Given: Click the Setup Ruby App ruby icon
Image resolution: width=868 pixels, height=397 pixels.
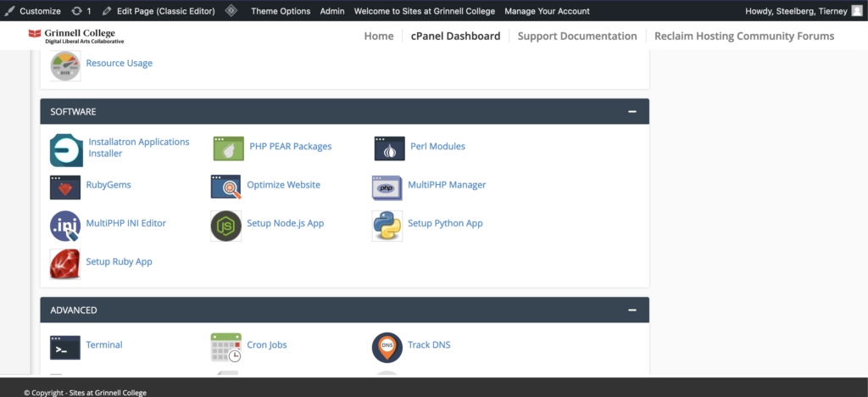Looking at the screenshot, I should pos(65,264).
